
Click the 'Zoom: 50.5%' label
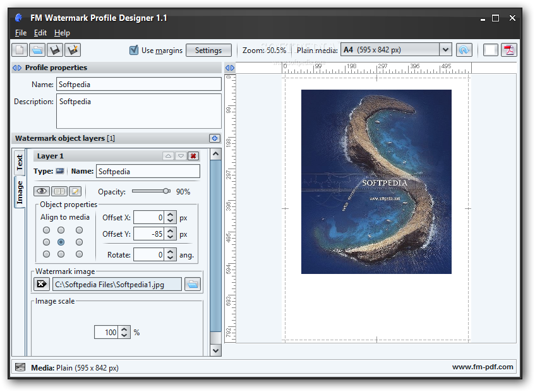(264, 50)
